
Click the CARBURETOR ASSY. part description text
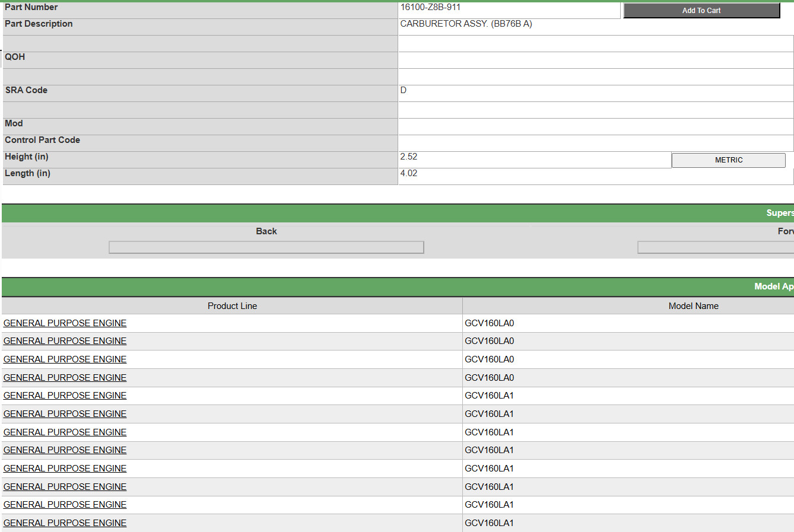pos(466,24)
